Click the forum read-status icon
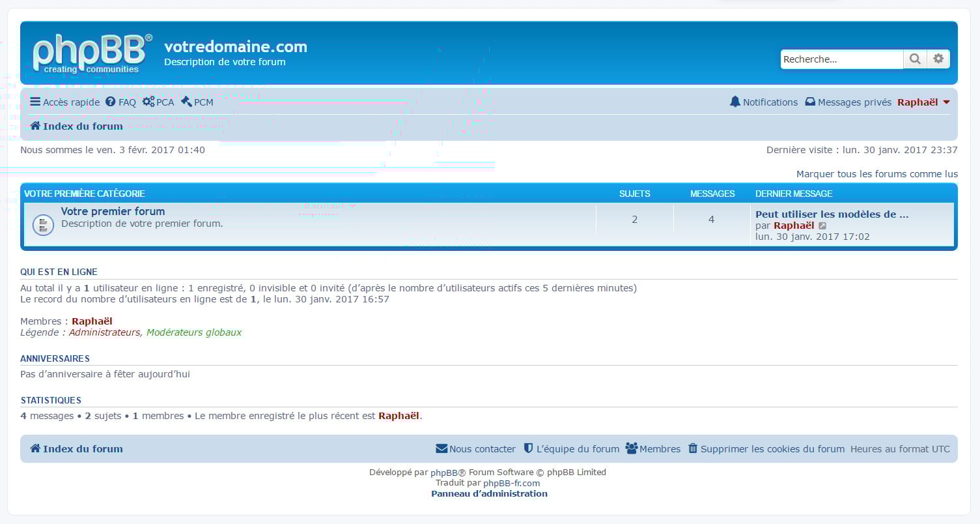 [x=43, y=225]
